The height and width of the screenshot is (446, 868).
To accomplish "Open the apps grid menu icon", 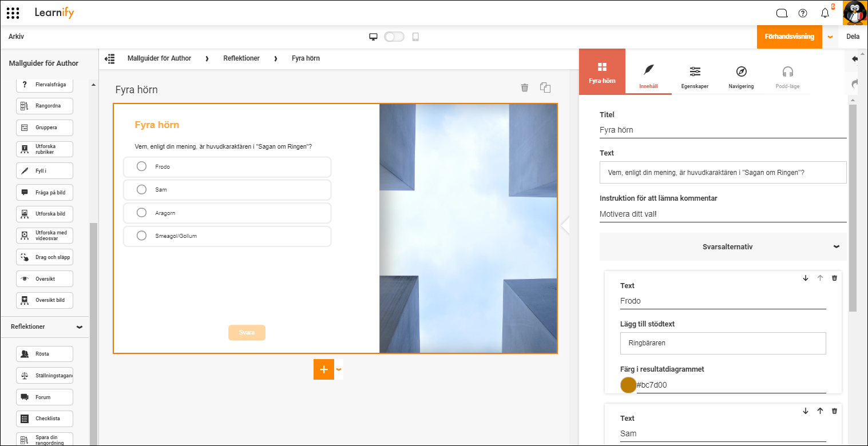I will (13, 13).
